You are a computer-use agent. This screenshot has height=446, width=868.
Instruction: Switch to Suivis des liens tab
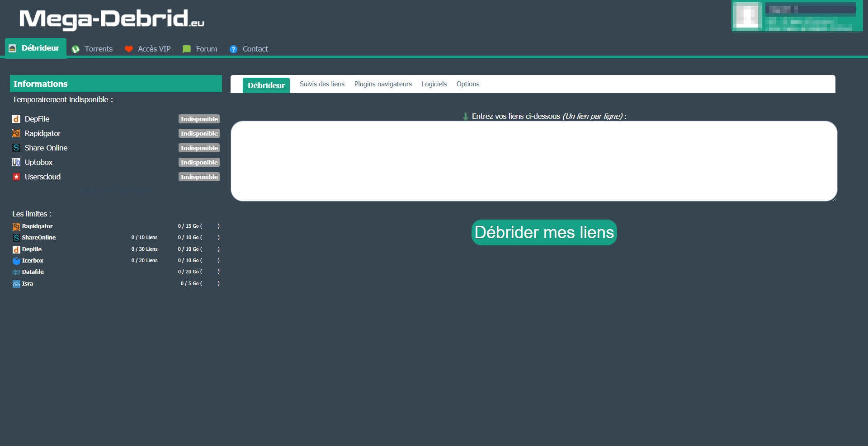click(x=322, y=84)
